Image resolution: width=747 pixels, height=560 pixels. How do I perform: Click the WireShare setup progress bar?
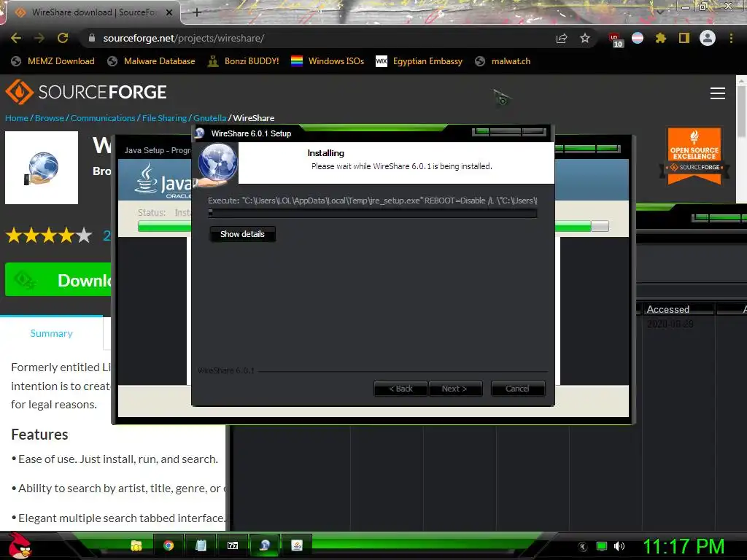coord(373,213)
